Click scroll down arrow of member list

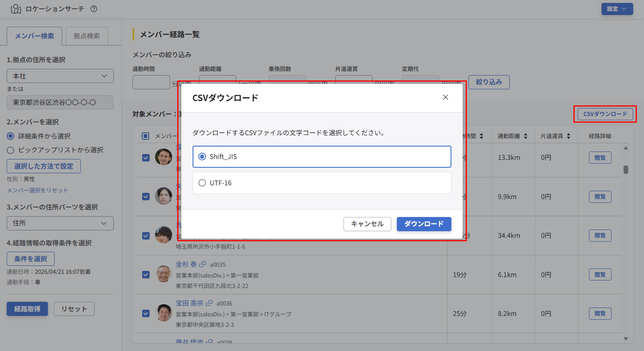[x=626, y=339]
